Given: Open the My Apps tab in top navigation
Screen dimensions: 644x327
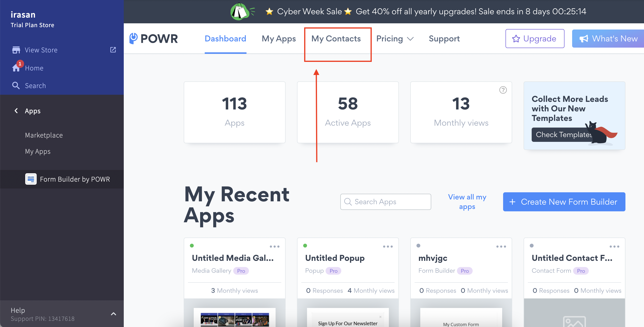Looking at the screenshot, I should pos(278,39).
